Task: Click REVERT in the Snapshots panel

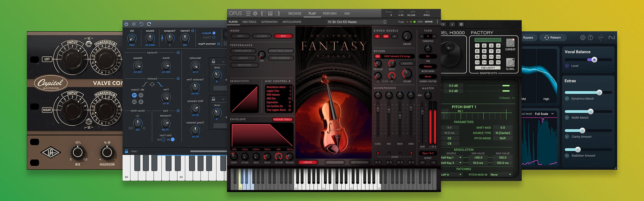Action: [488, 68]
